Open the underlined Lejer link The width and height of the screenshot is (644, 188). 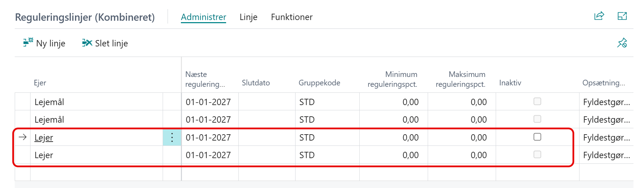click(x=44, y=137)
